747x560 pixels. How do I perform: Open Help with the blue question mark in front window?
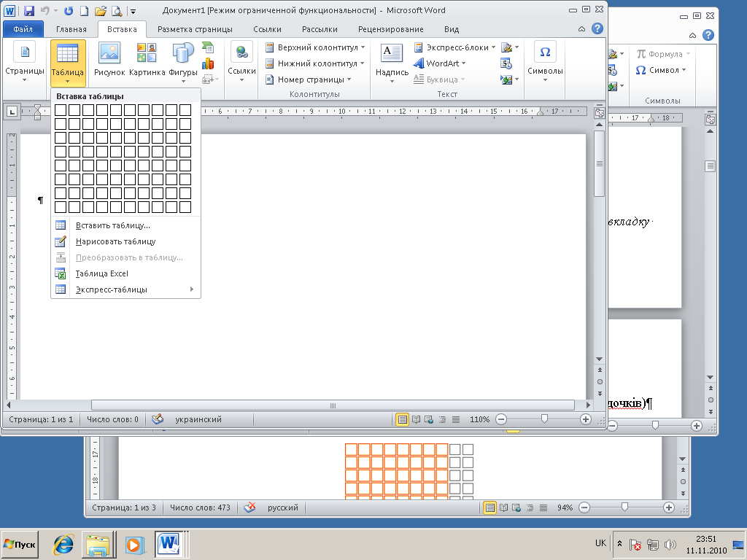pyautogui.click(x=597, y=28)
